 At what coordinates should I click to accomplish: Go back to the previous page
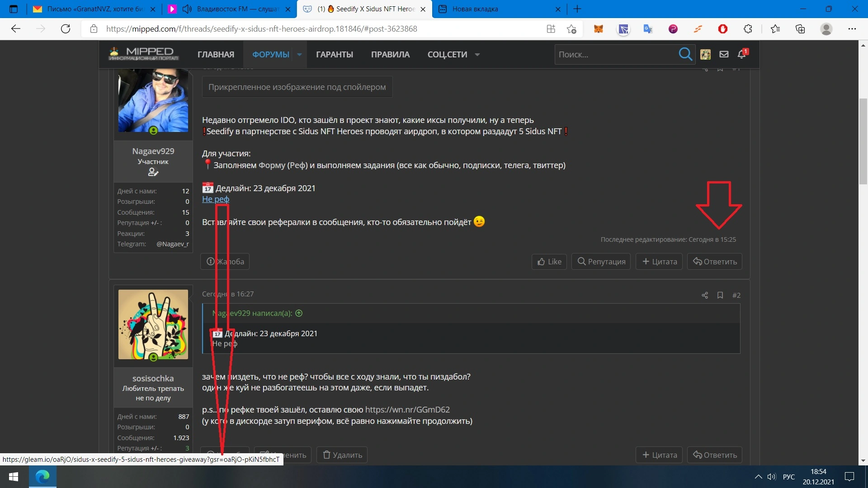point(16,29)
